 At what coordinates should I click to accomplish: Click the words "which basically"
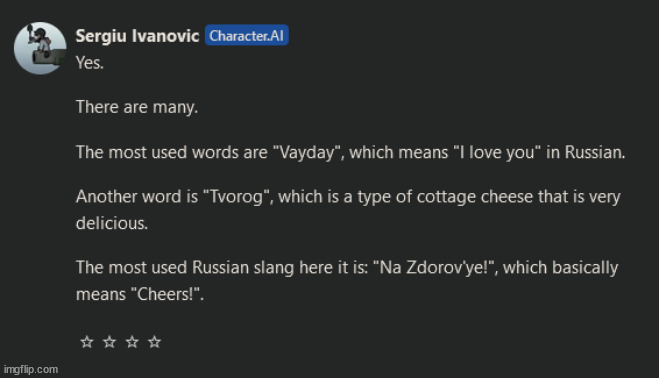click(560, 268)
